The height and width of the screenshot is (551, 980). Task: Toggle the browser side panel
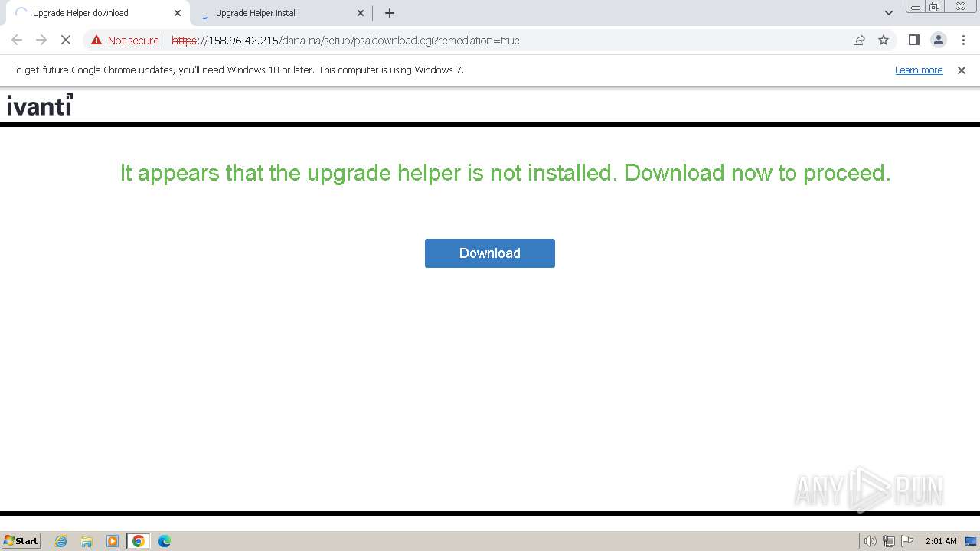click(x=914, y=41)
